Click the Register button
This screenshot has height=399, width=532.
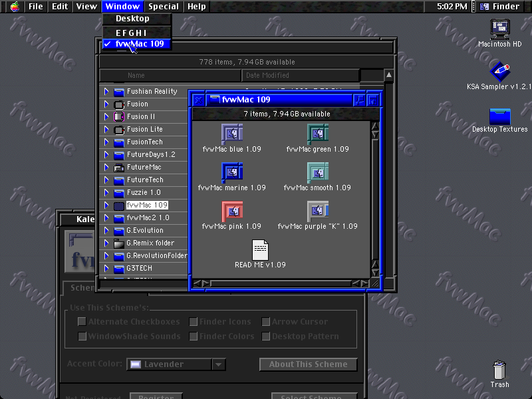tap(156, 396)
